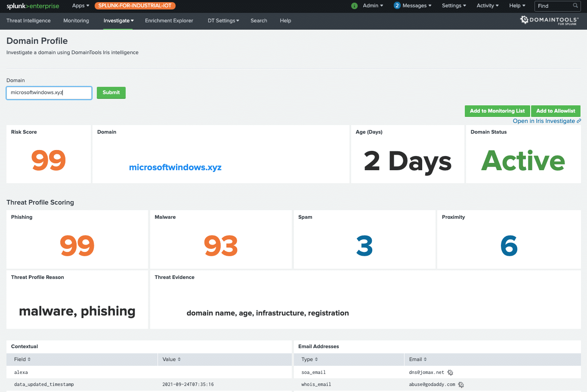Open the Help dropdown in top bar
587x392 pixels.
click(x=517, y=6)
